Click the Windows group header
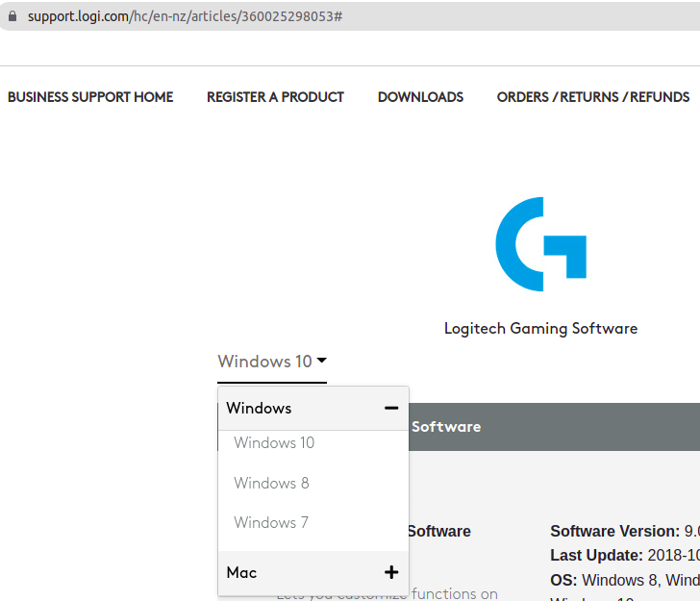700x601 pixels. [x=312, y=408]
